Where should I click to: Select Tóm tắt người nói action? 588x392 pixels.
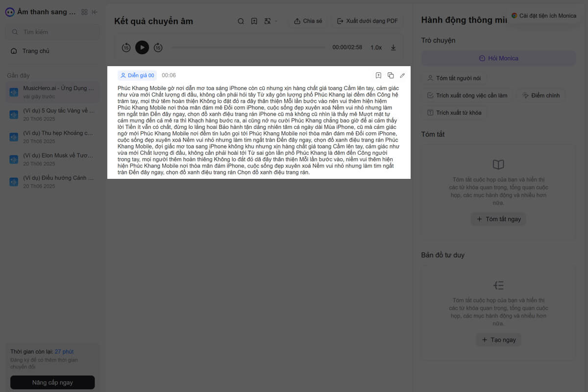tap(454, 78)
